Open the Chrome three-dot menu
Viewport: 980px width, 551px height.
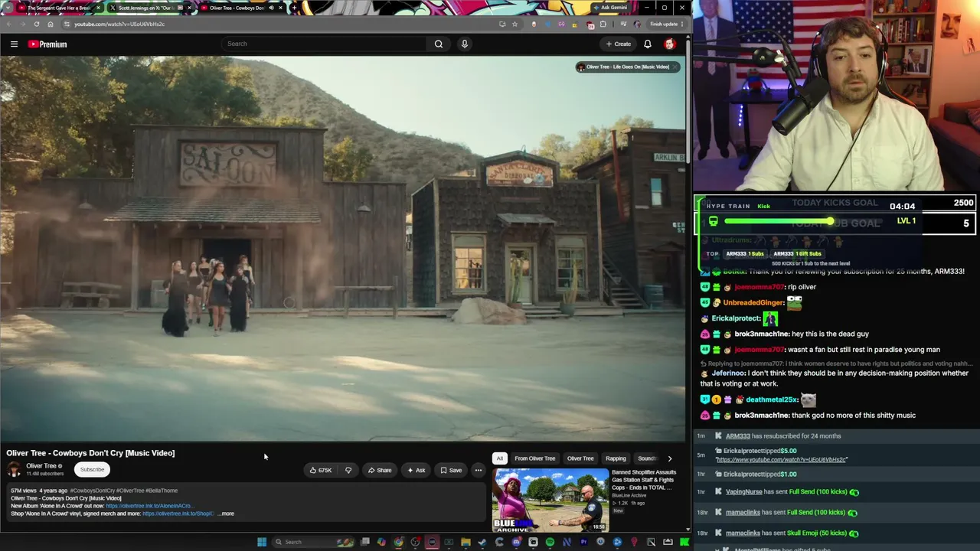pyautogui.click(x=682, y=24)
